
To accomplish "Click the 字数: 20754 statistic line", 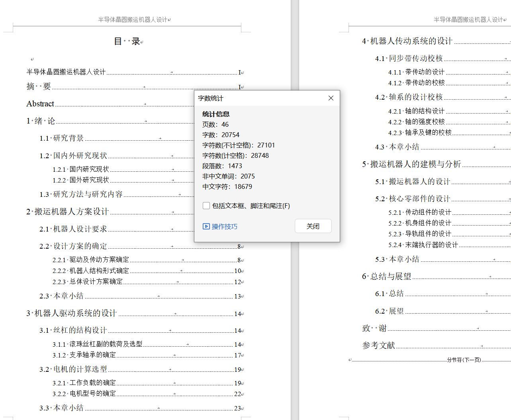I will (x=221, y=135).
